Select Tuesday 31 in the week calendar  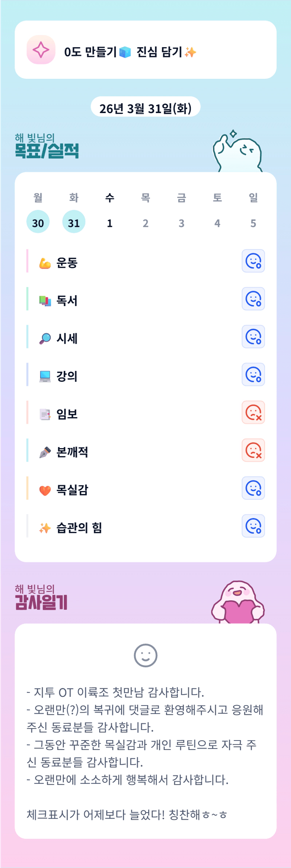(74, 222)
